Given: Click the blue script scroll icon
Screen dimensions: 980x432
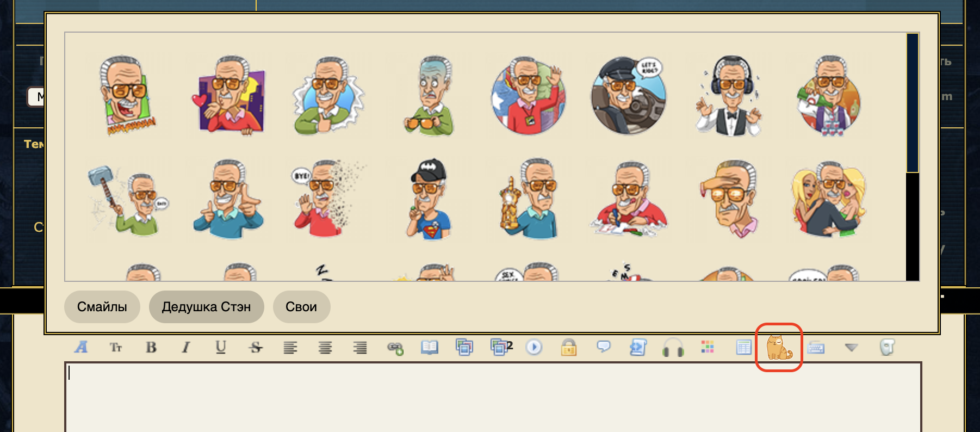Looking at the screenshot, I should pos(638,347).
